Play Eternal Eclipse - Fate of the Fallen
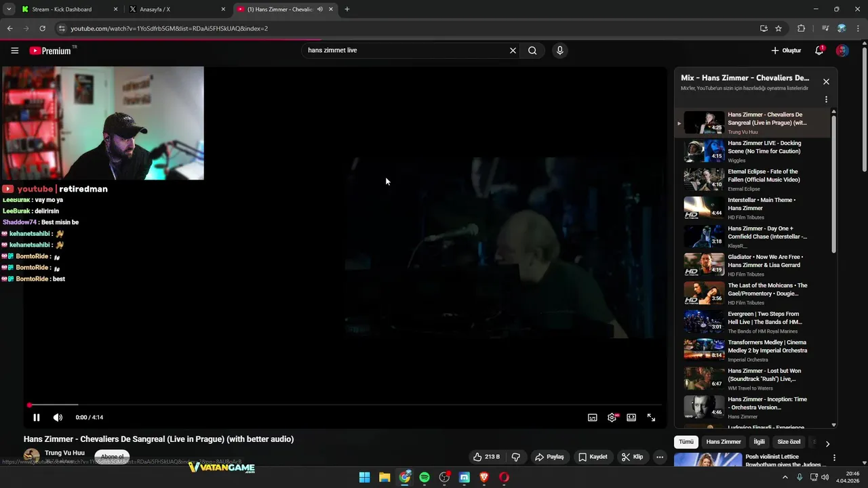The width and height of the screenshot is (868, 488). point(752,179)
